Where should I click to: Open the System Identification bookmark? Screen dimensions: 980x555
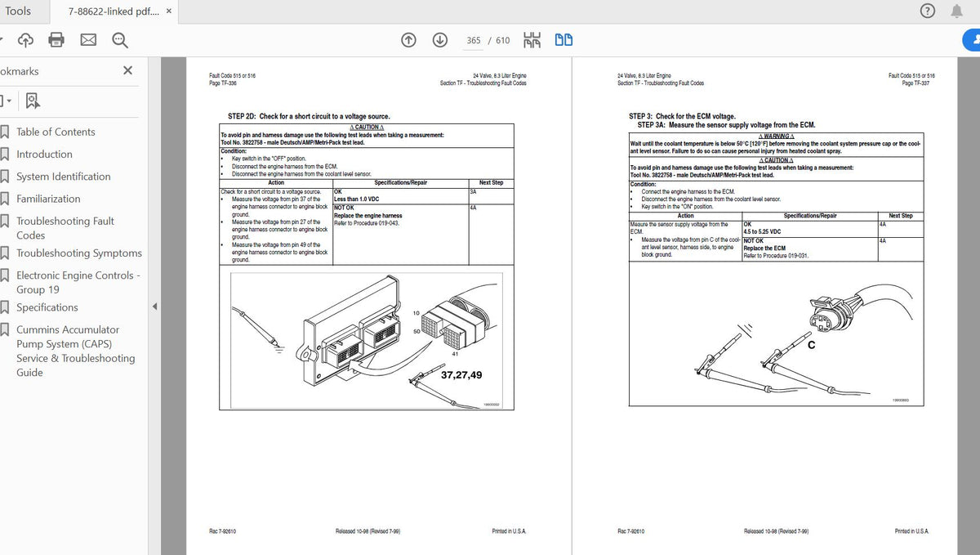64,176
